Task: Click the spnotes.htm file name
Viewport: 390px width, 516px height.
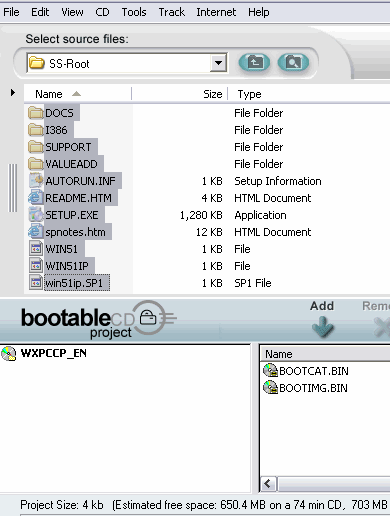Action: pos(75,232)
